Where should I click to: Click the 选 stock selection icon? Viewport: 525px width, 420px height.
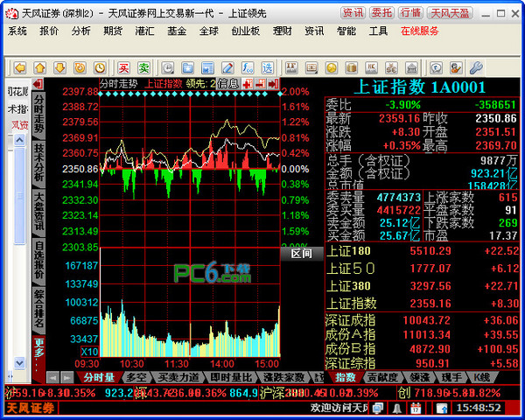[267, 68]
